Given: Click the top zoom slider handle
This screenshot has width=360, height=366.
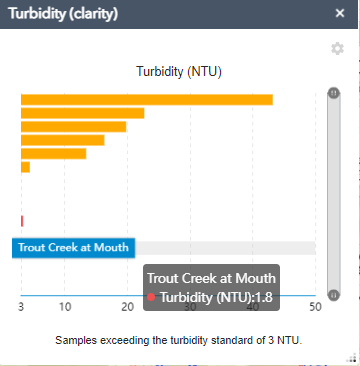Looking at the screenshot, I should pos(334,93).
